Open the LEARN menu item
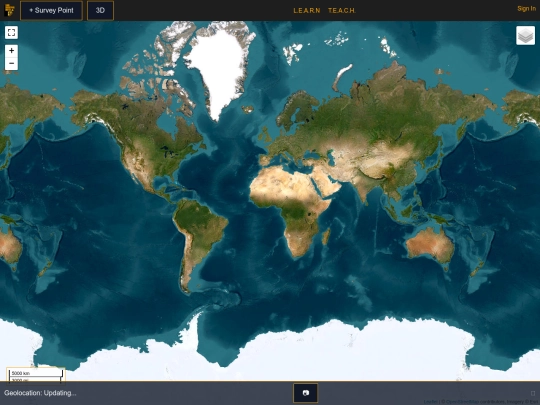Screen dimensions: 540x405 coord(307,11)
